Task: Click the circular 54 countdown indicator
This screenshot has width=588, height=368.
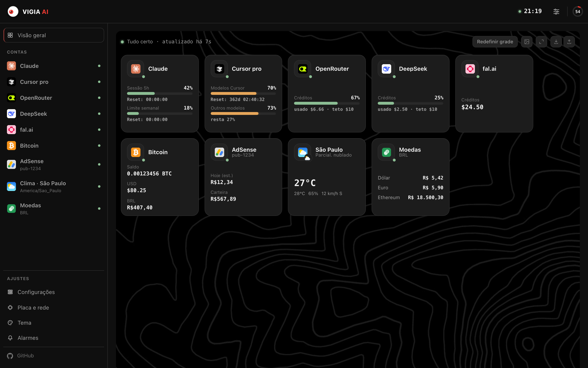Action: click(x=578, y=11)
